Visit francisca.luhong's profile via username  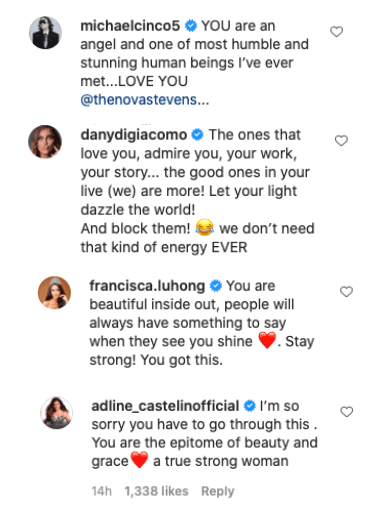point(147,286)
